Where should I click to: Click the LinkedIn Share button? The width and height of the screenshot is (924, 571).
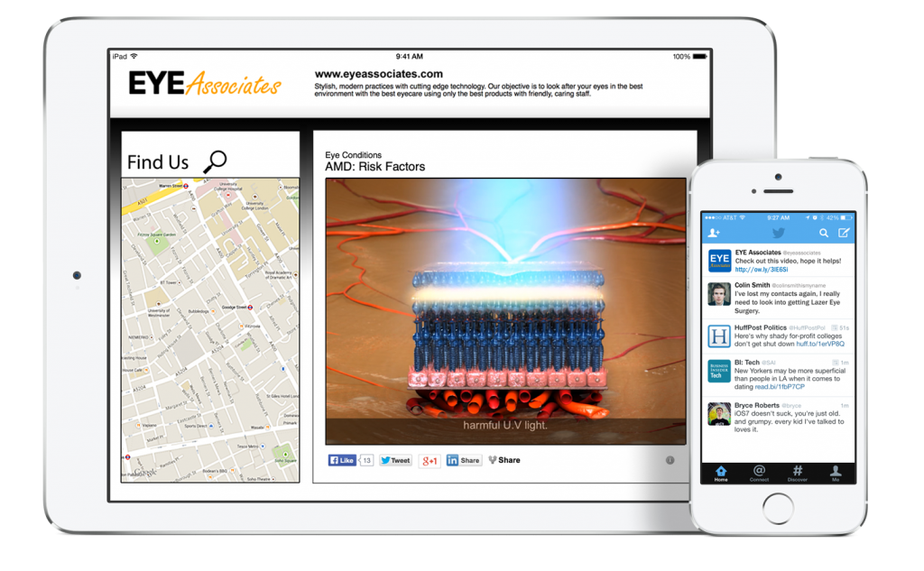coord(464,460)
